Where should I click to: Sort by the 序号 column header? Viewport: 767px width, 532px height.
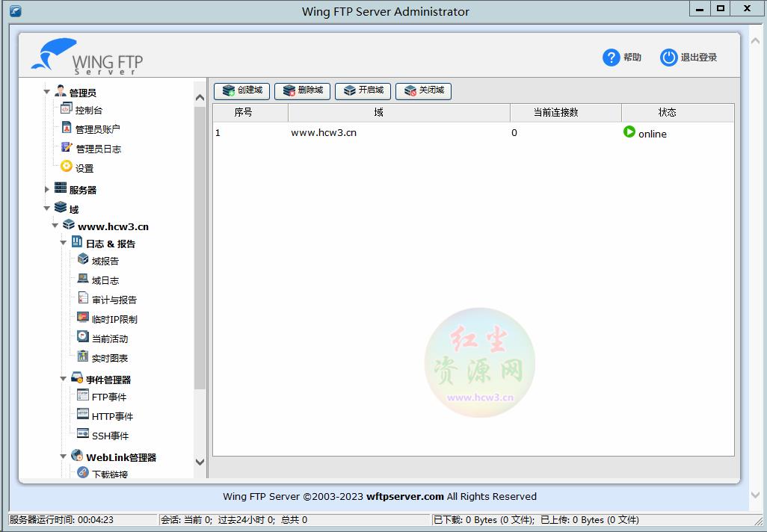point(250,113)
